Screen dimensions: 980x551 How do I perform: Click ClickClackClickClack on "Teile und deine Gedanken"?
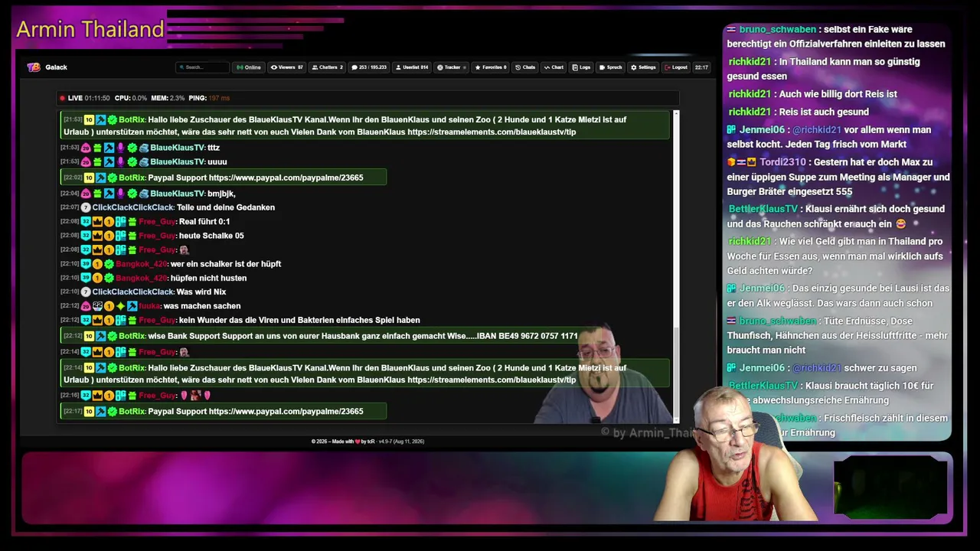[x=133, y=207]
